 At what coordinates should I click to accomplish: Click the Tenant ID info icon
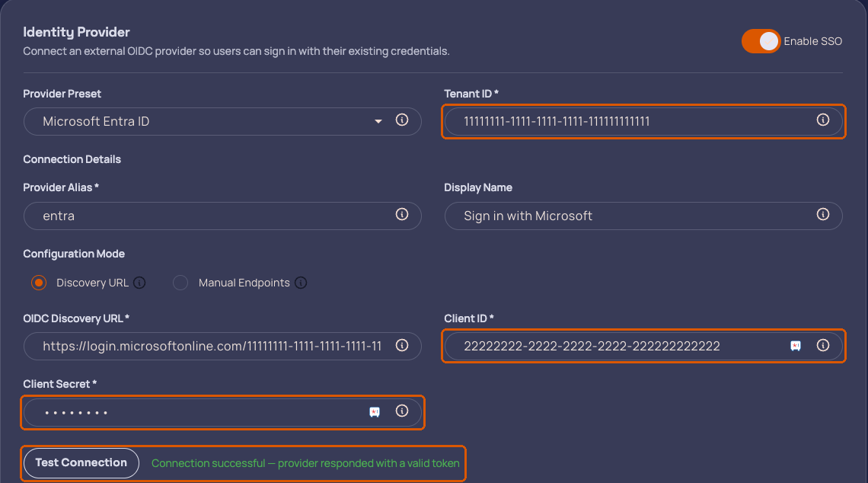pyautogui.click(x=823, y=120)
